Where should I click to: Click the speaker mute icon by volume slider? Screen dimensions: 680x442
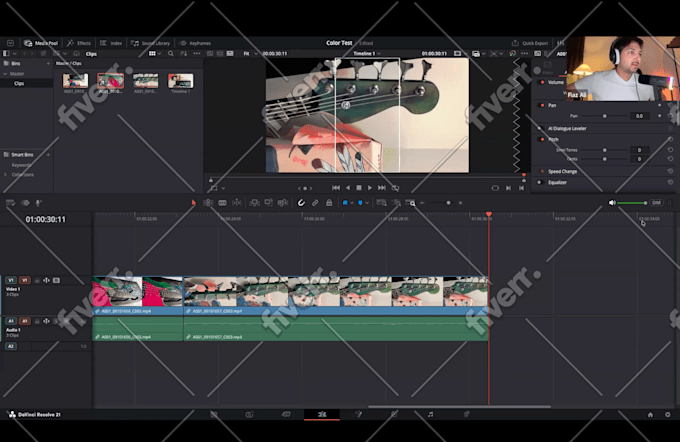pos(612,203)
